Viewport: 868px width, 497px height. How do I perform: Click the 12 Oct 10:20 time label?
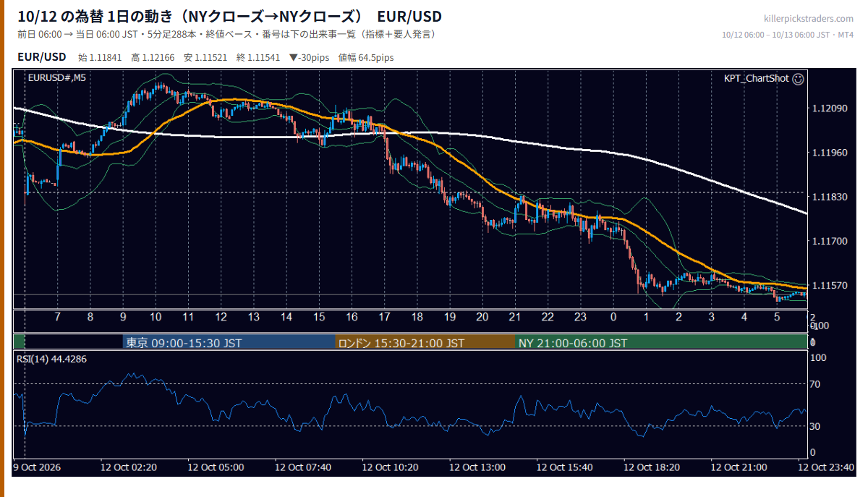tap(390, 467)
